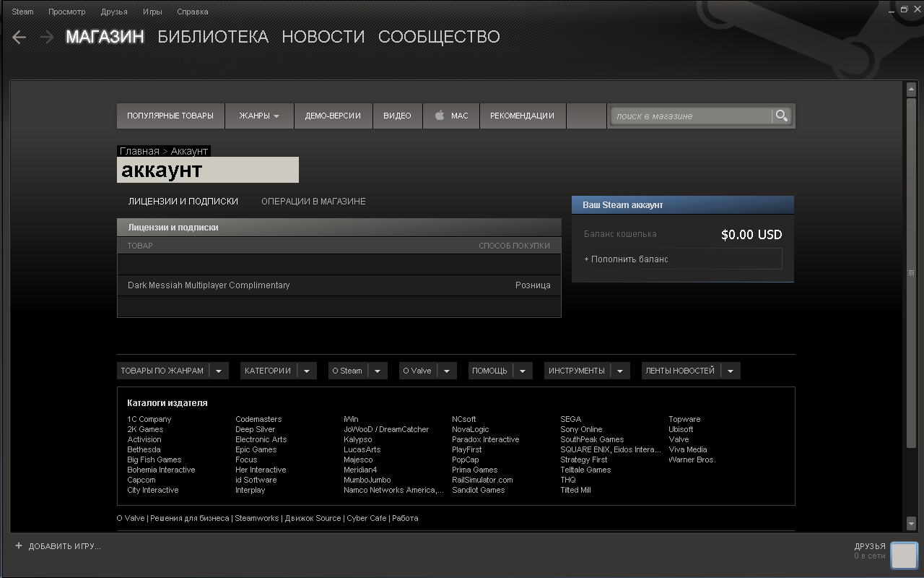
Task: Expand the ТОВАРЫ ПО ЖАНРАМ dropdown arrow
Action: click(x=219, y=371)
